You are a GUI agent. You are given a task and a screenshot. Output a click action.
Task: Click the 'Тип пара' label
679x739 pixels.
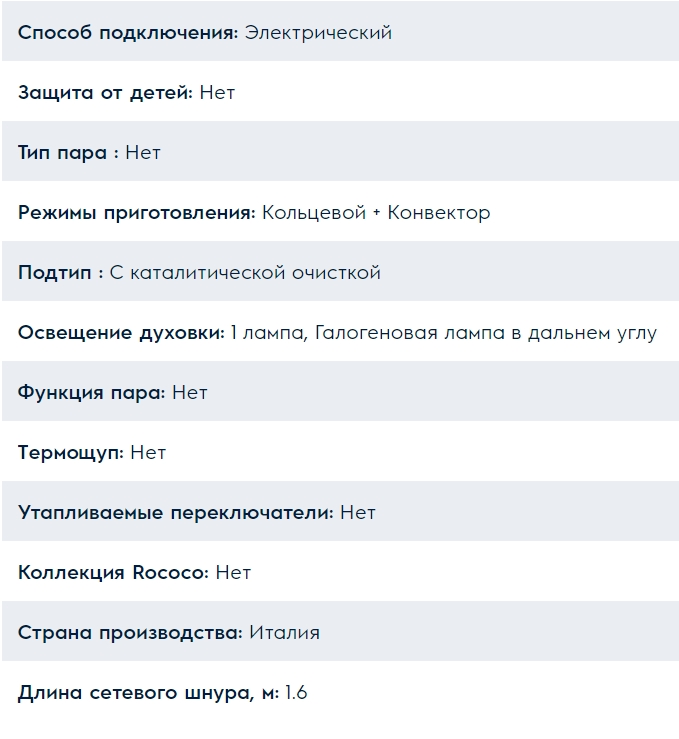point(69,153)
